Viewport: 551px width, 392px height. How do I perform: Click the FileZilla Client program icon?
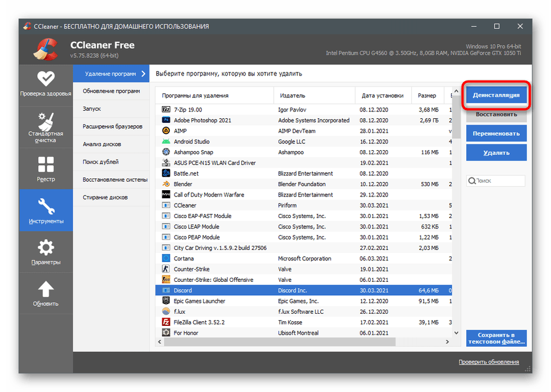coord(165,322)
